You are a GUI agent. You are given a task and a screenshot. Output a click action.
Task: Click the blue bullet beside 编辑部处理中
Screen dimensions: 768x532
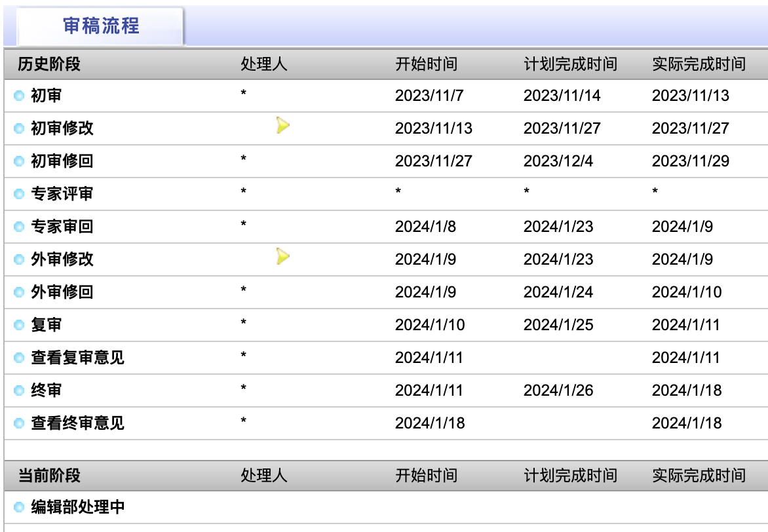click(19, 507)
